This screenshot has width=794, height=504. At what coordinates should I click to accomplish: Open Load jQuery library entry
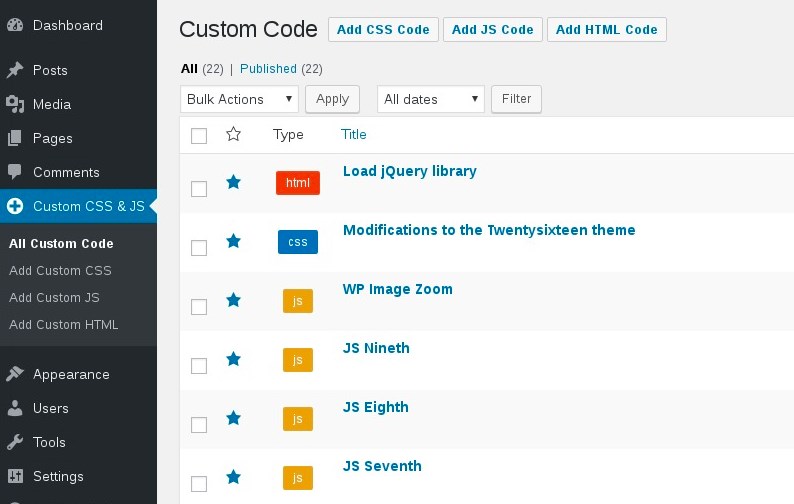click(410, 171)
